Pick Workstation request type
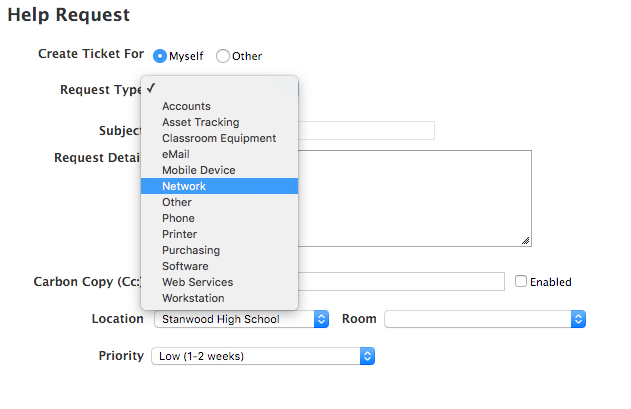The image size is (631, 409). click(x=219, y=298)
